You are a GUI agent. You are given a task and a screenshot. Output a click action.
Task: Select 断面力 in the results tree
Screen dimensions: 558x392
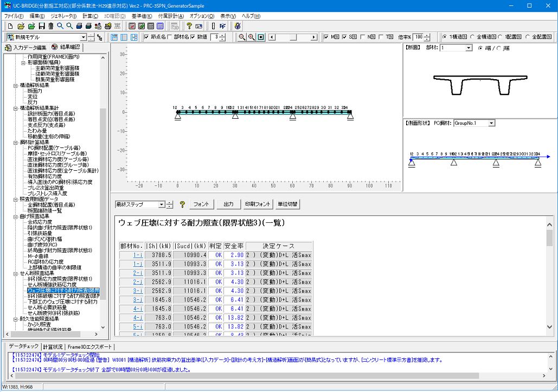pyautogui.click(x=35, y=91)
